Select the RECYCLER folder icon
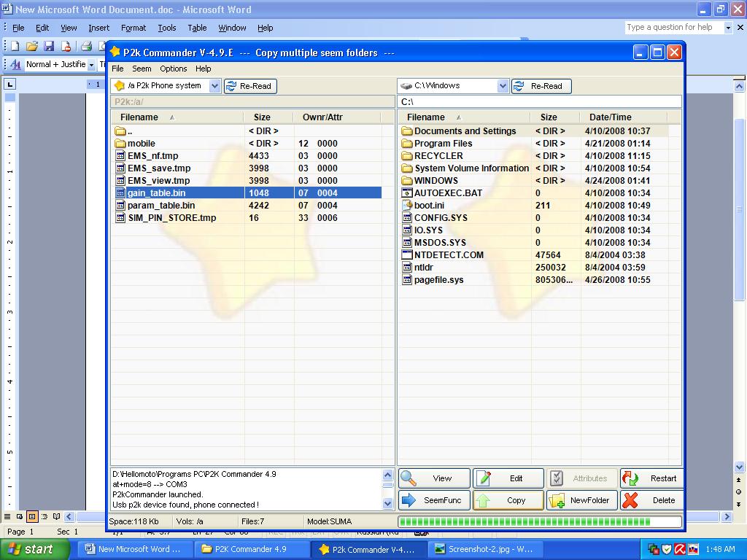This screenshot has width=747, height=560. click(x=407, y=156)
